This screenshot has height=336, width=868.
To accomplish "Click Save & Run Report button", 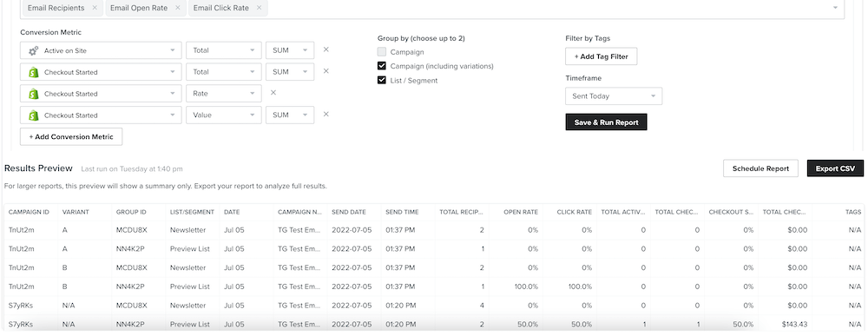I will coord(606,122).
